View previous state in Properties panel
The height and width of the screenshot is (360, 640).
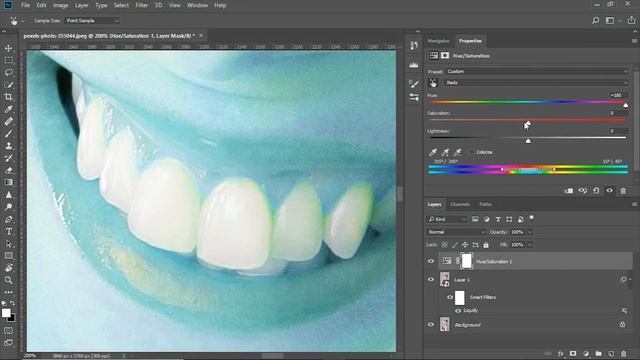pos(582,191)
